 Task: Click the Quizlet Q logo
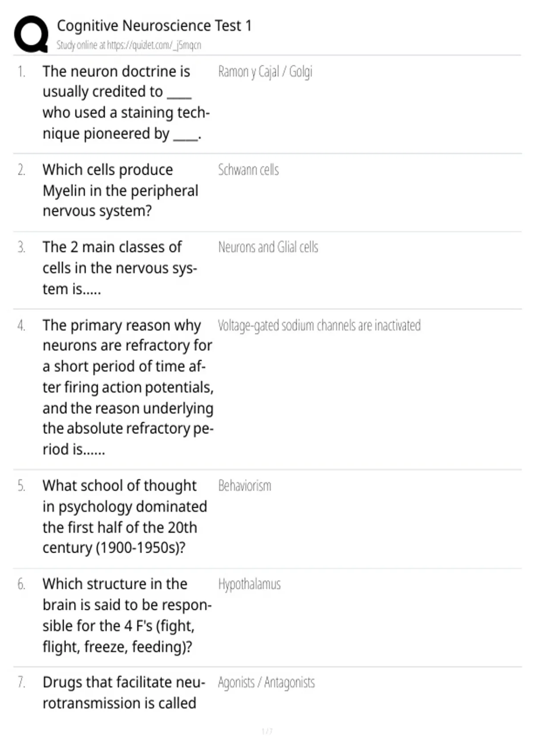click(31, 34)
